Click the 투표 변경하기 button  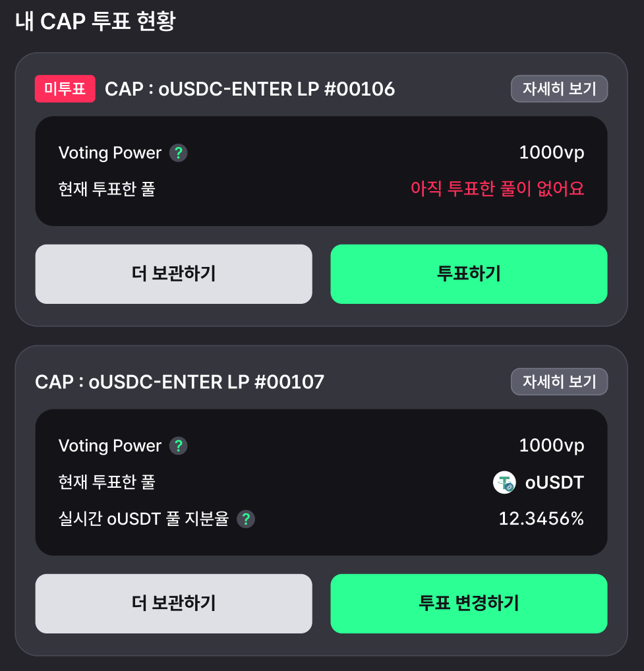click(x=469, y=603)
